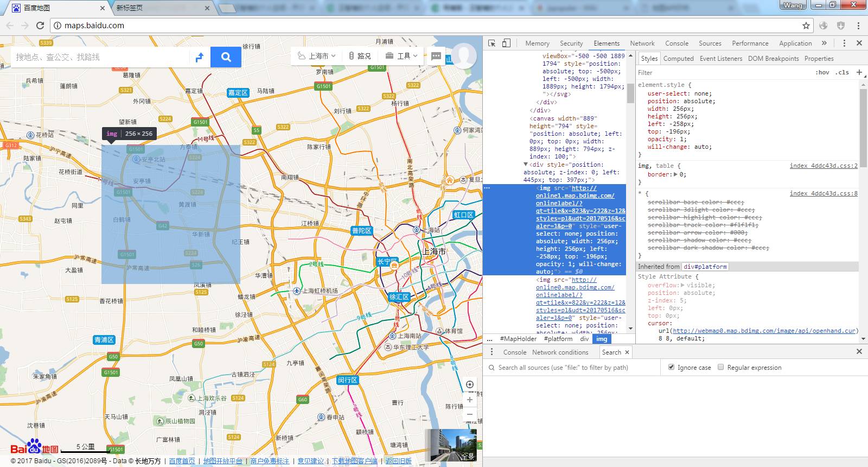
Task: Reload the maps.baidu.com page
Action: 40,26
